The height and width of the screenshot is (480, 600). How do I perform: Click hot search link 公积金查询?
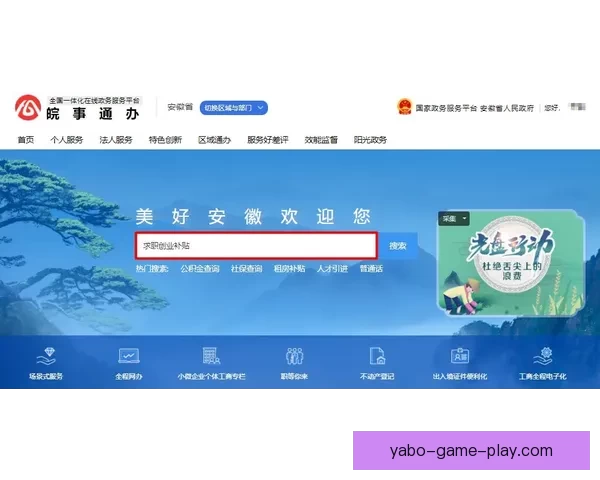200,269
